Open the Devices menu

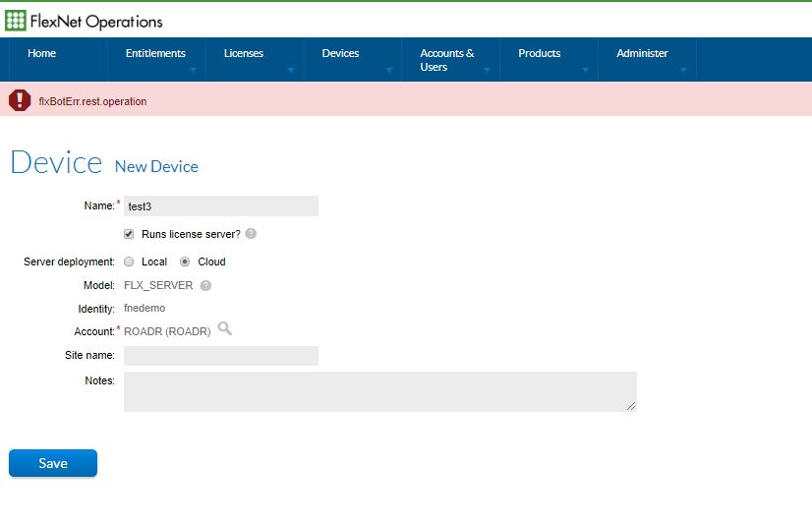340,53
